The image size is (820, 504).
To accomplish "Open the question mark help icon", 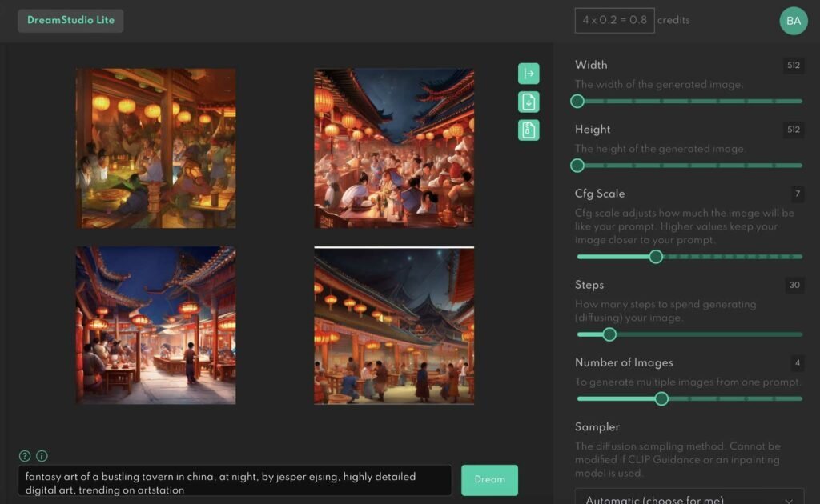I will [25, 456].
